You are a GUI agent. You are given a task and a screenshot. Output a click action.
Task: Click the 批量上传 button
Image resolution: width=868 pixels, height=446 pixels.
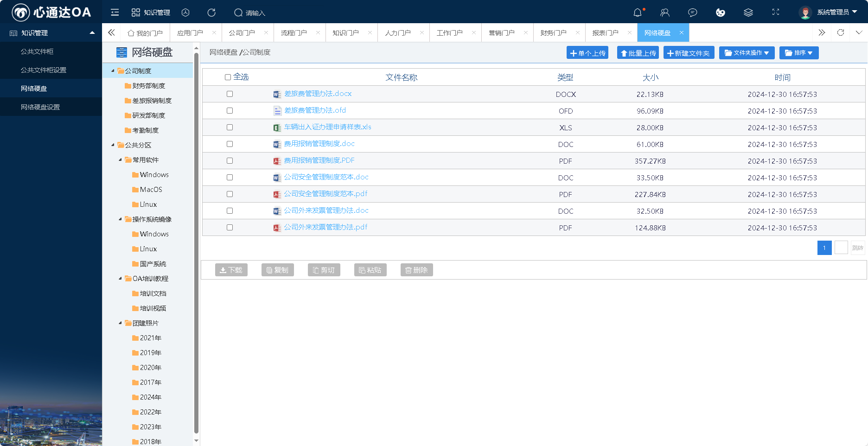click(638, 53)
